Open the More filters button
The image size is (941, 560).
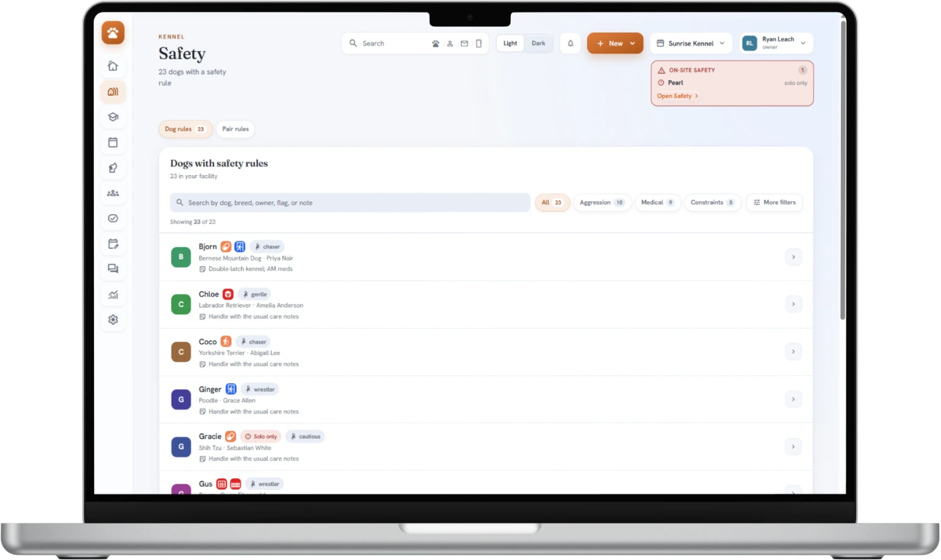pyautogui.click(x=774, y=203)
